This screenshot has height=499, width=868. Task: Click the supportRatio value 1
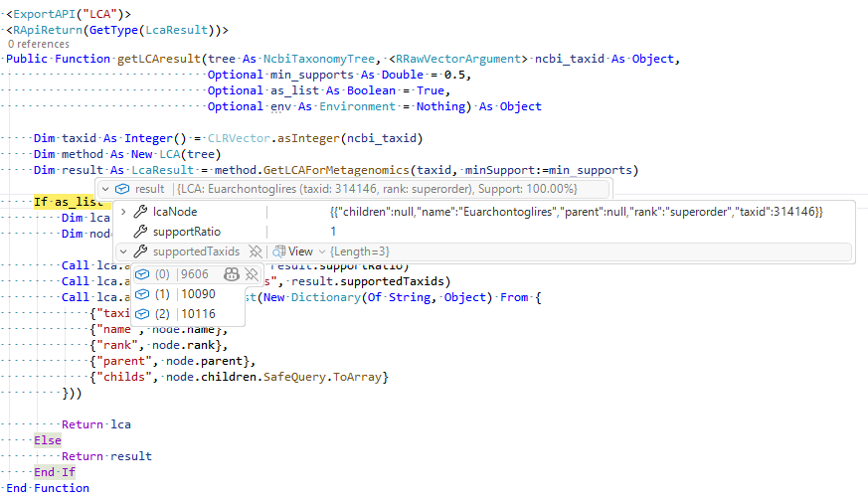333,232
